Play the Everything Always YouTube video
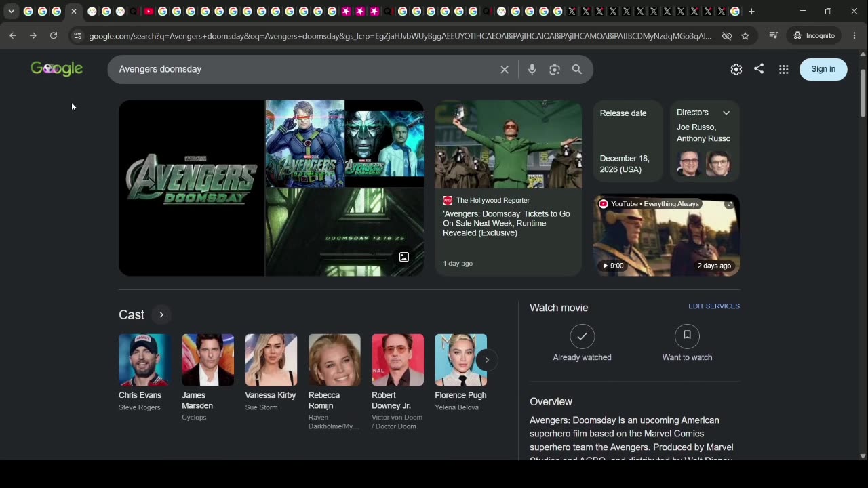Image resolution: width=868 pixels, height=488 pixels. coord(667,235)
